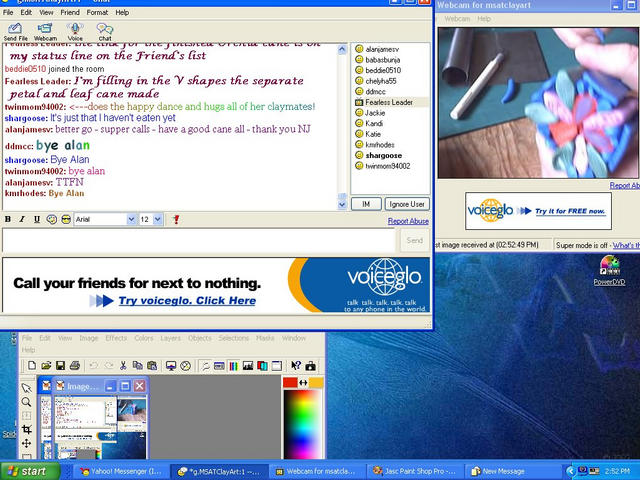Switch to Webcam for msatclayart taskbar button
This screenshot has height=480, width=640.
316,471
